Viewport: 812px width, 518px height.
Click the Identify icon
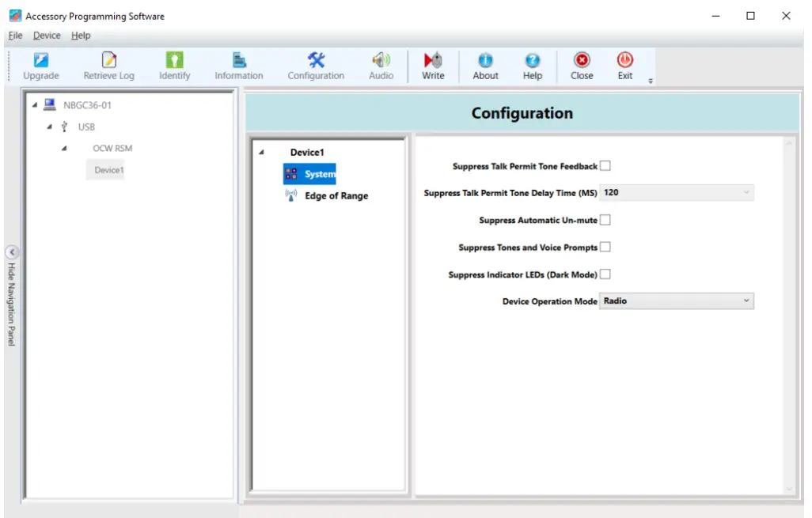pyautogui.click(x=174, y=65)
